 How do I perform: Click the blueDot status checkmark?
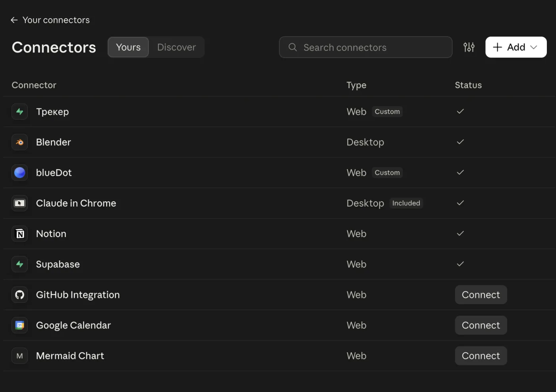(x=460, y=172)
